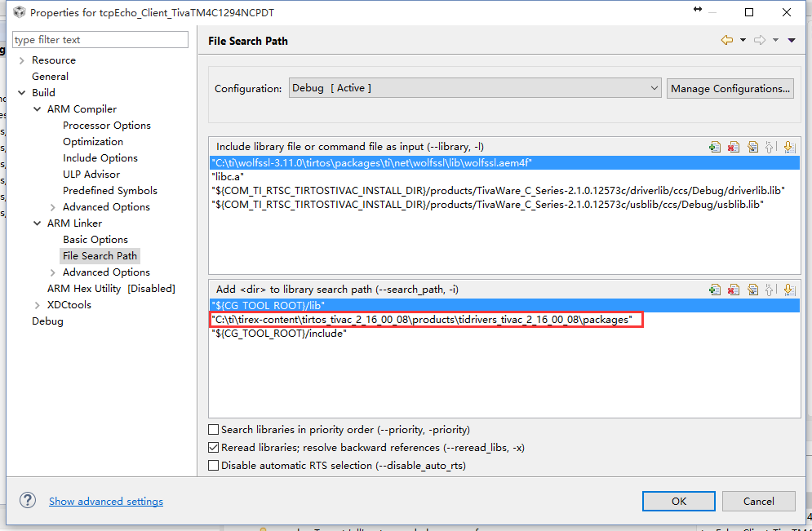Move up selected --search_path entry

pos(770,290)
